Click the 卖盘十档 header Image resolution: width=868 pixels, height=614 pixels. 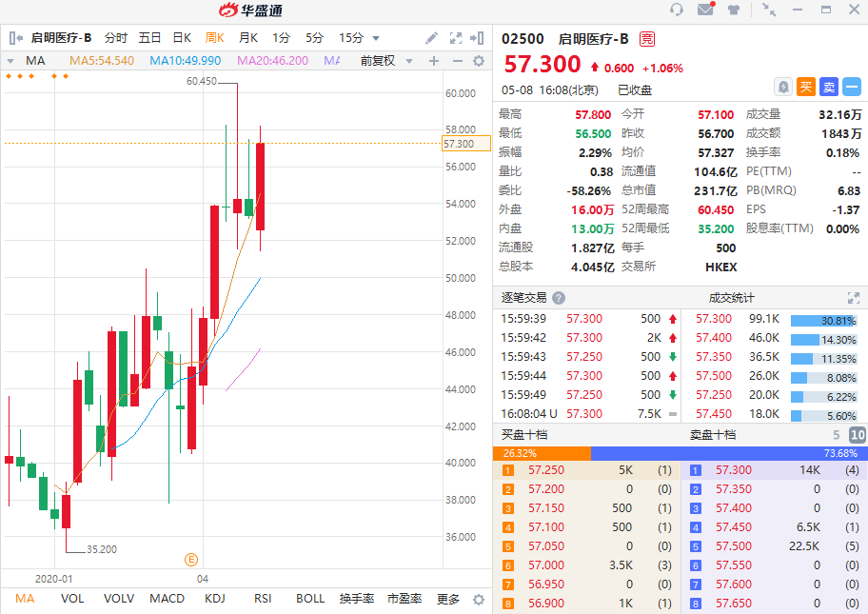coord(713,435)
